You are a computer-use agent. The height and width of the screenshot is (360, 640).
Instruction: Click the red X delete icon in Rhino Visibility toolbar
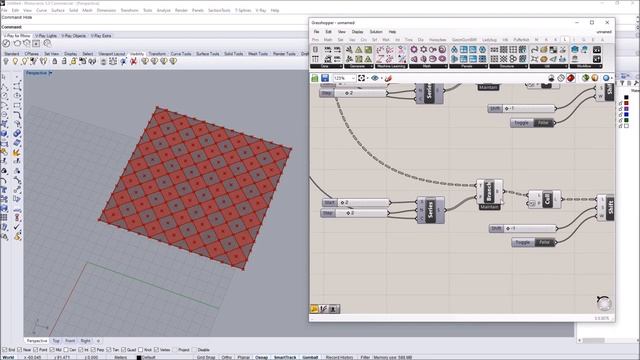coord(133,61)
